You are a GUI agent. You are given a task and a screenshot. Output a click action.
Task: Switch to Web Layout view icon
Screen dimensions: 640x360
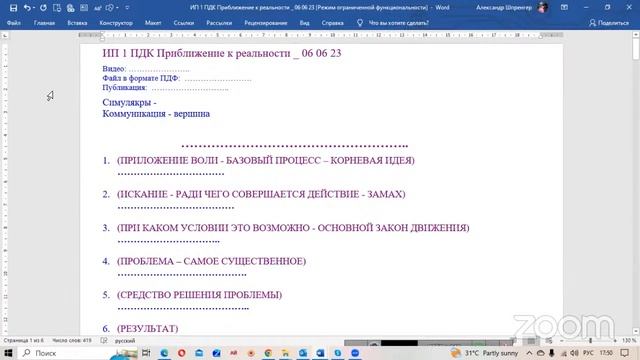[x=549, y=340]
